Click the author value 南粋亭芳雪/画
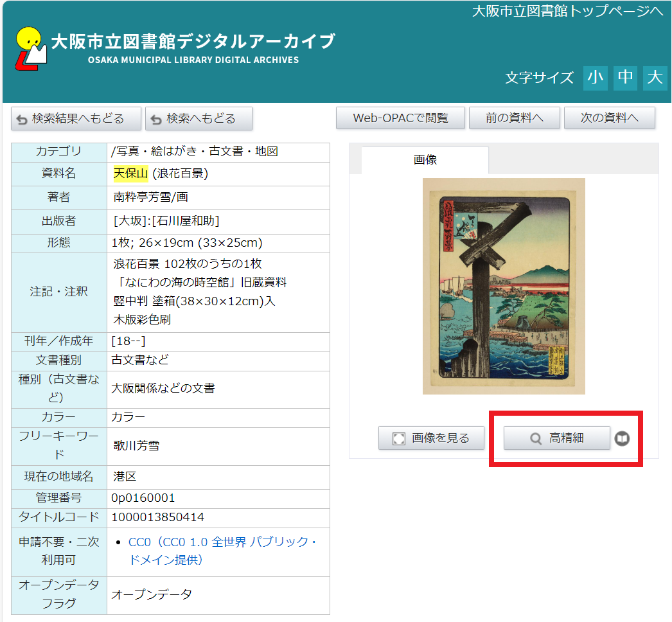This screenshot has width=672, height=622. 150,197
